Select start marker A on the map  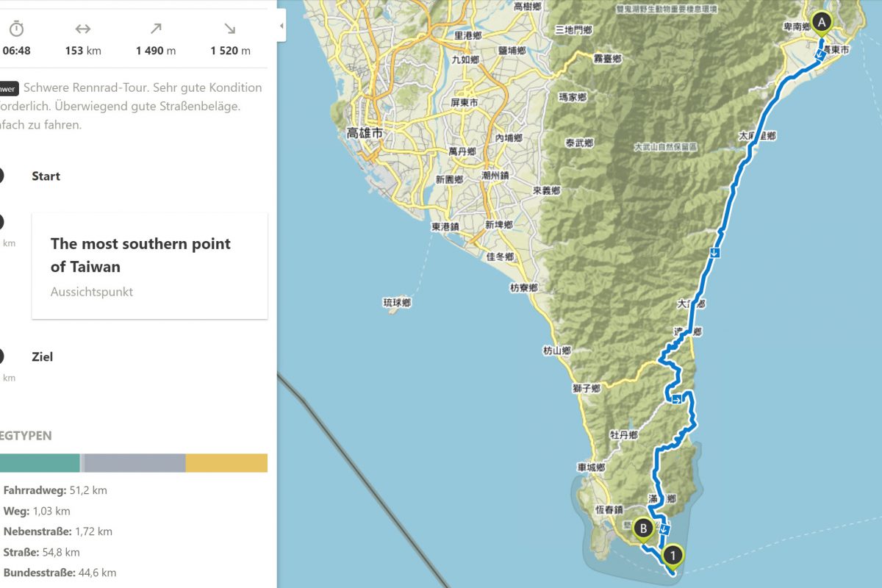point(820,24)
